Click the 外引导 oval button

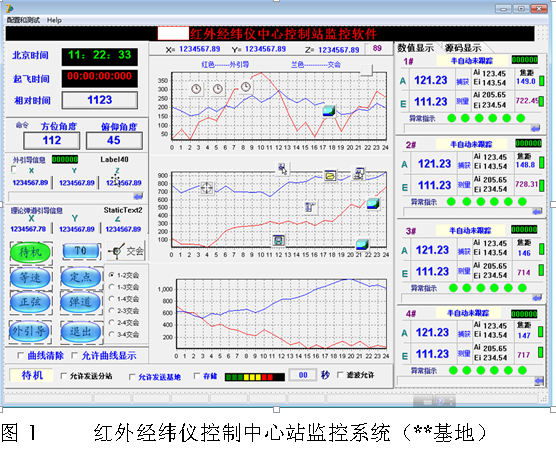click(30, 332)
